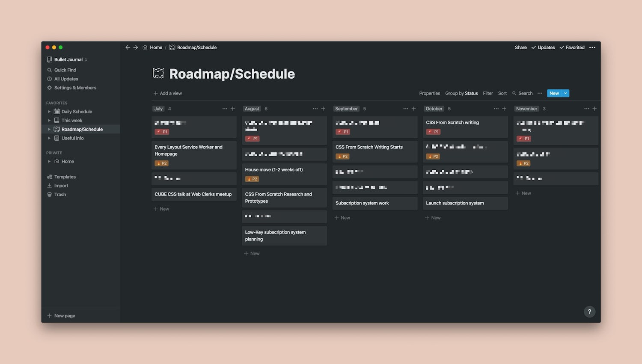Click the plus icon in July column

pos(233,109)
